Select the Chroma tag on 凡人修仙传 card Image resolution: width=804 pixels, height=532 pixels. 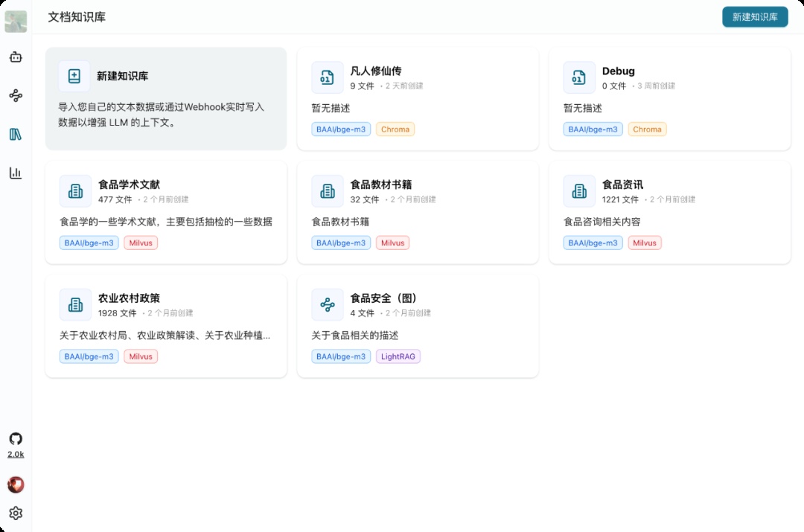click(395, 129)
